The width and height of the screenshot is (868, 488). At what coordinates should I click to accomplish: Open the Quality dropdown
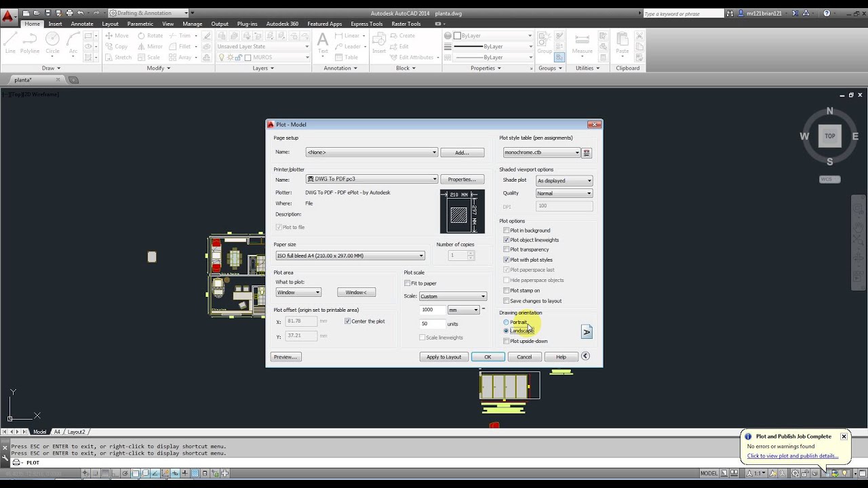pos(564,193)
